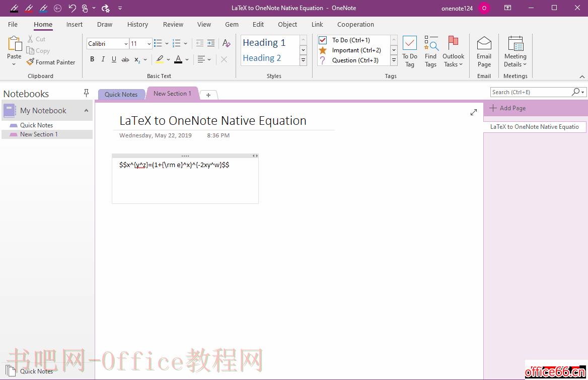This screenshot has height=380, width=588.
Task: Pin the Notebooks pane
Action: pos(86,93)
